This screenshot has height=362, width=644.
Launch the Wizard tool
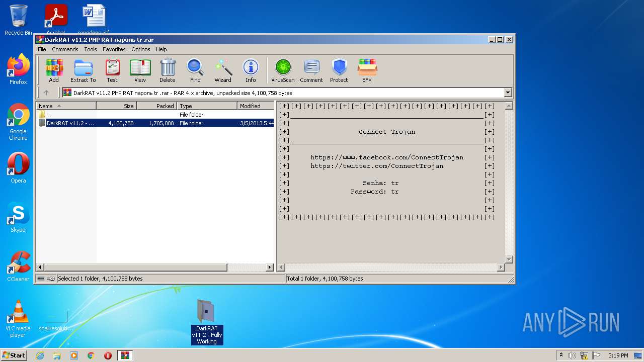coord(223,71)
